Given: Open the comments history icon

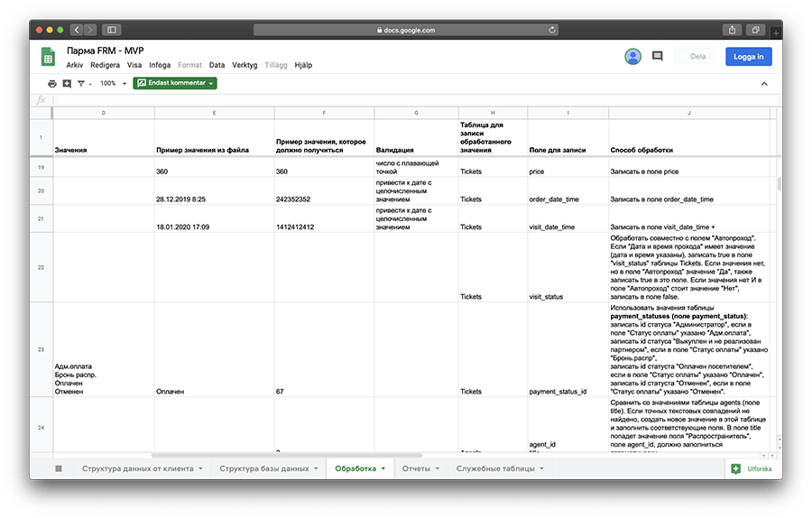Looking at the screenshot, I should tap(657, 57).
